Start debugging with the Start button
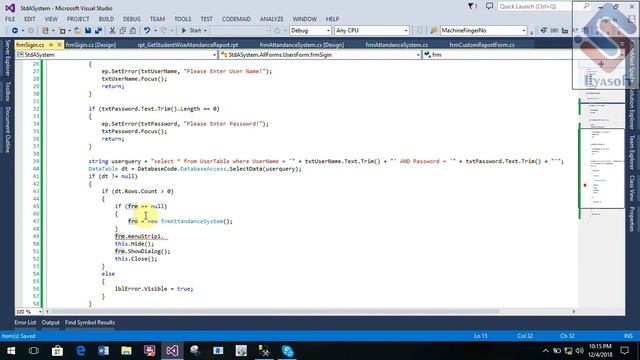Image resolution: width=640 pixels, height=360 pixels. point(191,31)
